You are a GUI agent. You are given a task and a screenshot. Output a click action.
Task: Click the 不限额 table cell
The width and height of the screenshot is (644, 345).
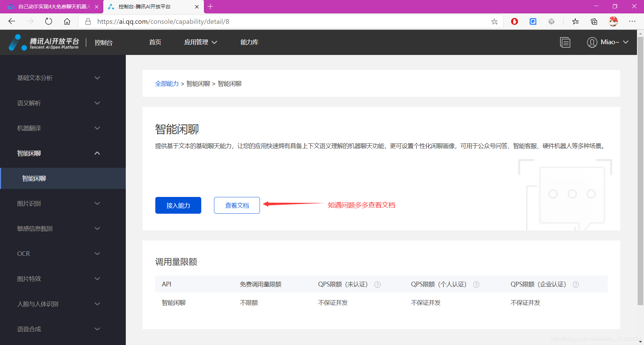coord(249,303)
